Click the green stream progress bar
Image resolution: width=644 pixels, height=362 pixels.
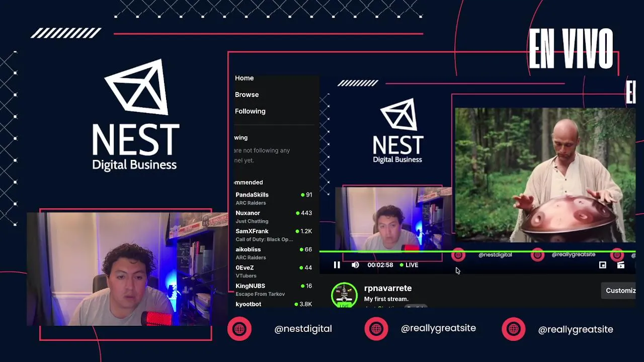tap(477, 251)
